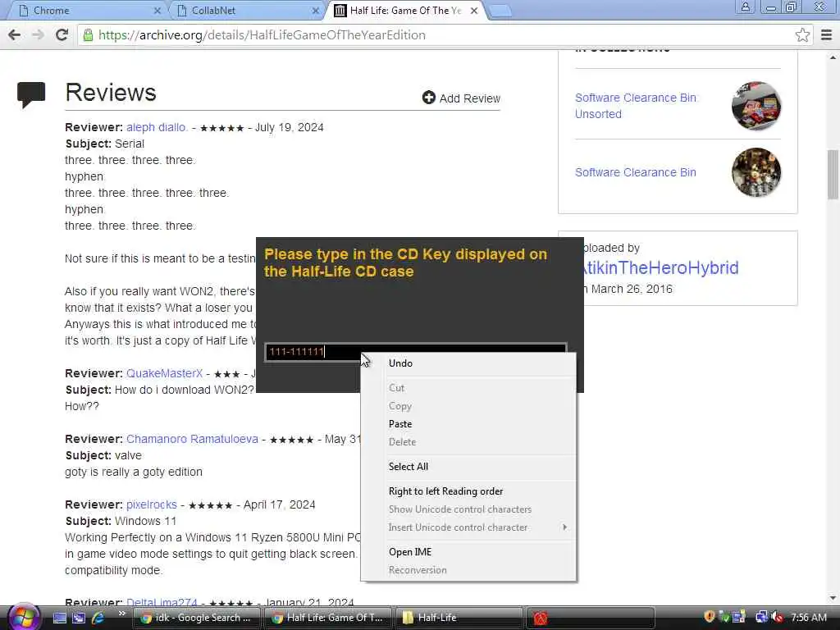Switch to Half Life: Game Of T... taskbar button

coord(327,618)
